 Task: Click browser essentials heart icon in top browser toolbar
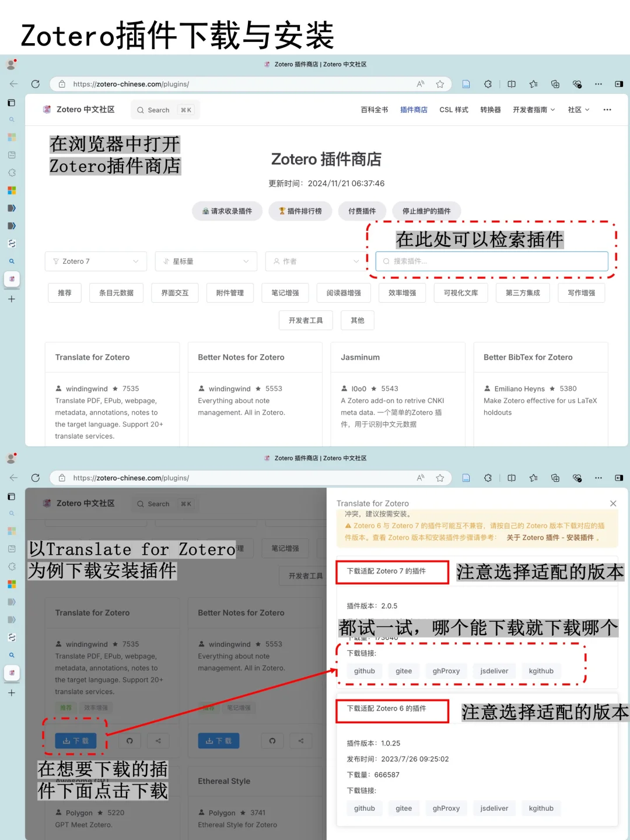[577, 84]
